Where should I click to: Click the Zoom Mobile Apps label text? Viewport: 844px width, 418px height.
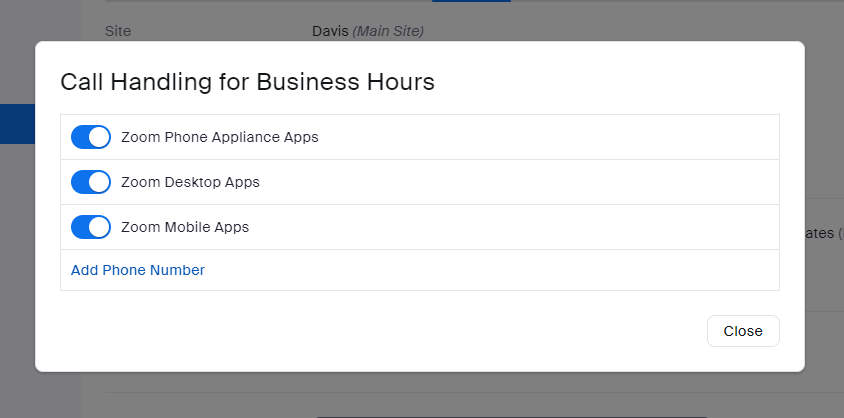click(185, 227)
